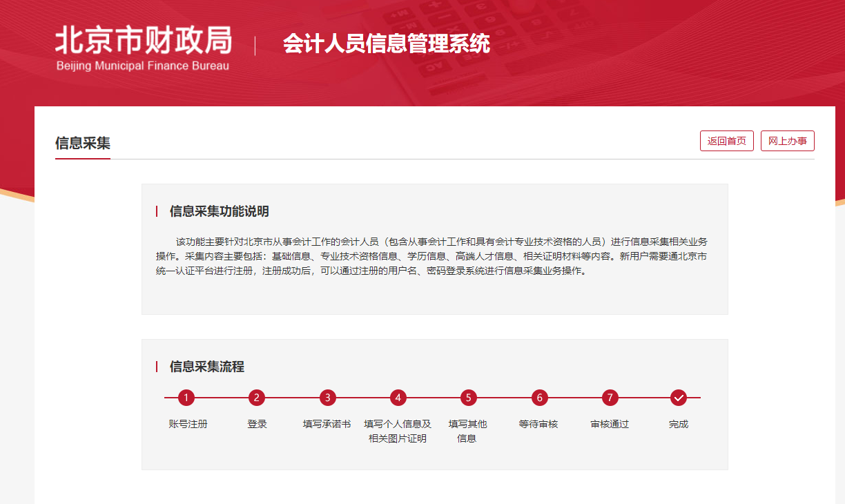Click the 填写个人信息及相关图片证明 step label
The image size is (845, 504).
[398, 431]
